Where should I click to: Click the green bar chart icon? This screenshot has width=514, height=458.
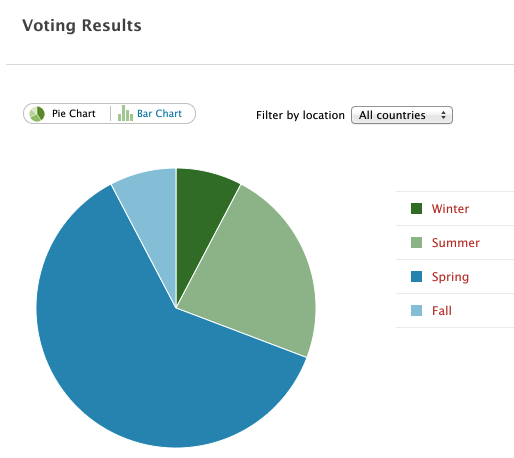[x=125, y=113]
